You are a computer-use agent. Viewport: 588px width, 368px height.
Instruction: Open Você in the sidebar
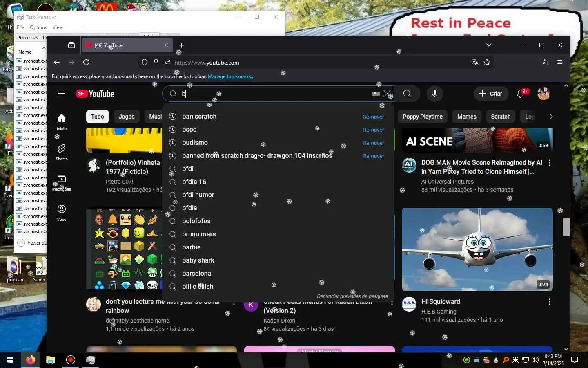pyautogui.click(x=62, y=213)
